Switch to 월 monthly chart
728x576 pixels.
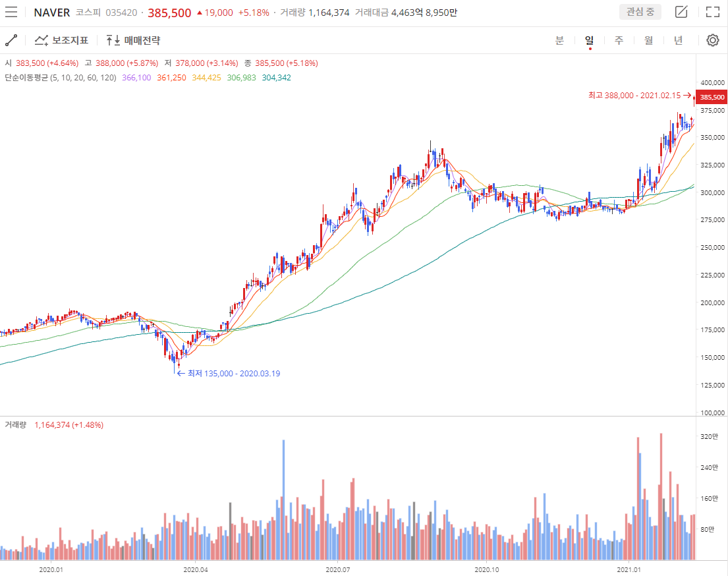648,40
